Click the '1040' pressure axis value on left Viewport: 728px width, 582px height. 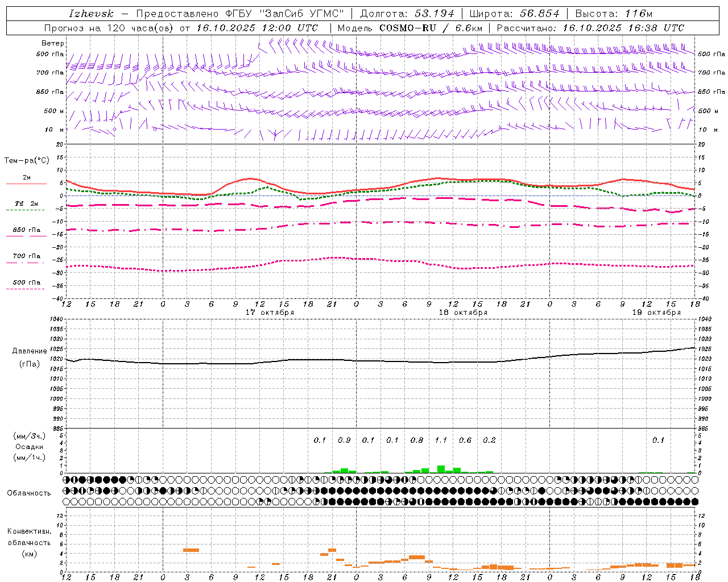(56, 319)
